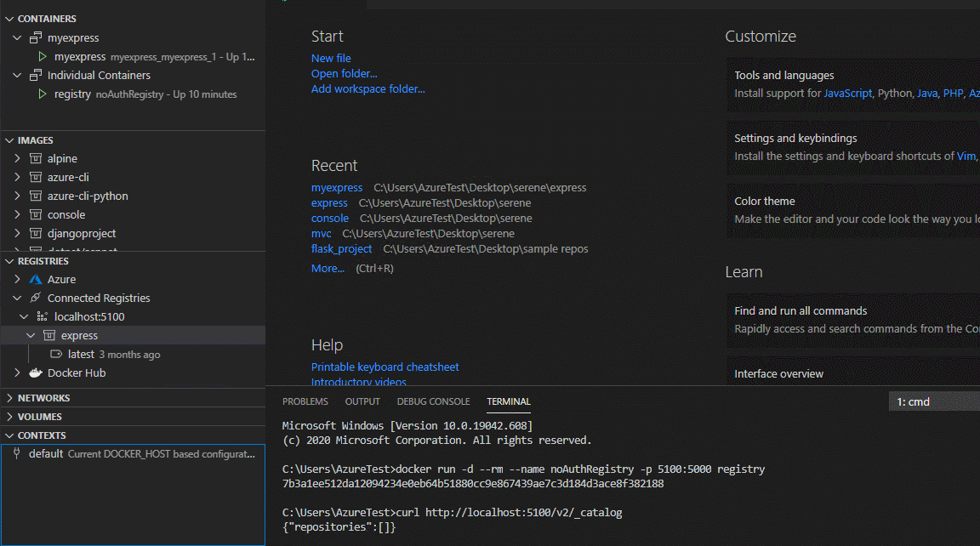Click the New file link
The image size is (980, 546).
click(331, 58)
